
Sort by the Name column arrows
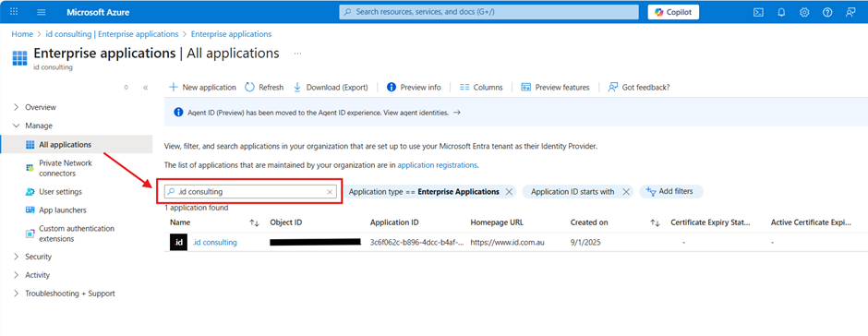click(254, 222)
